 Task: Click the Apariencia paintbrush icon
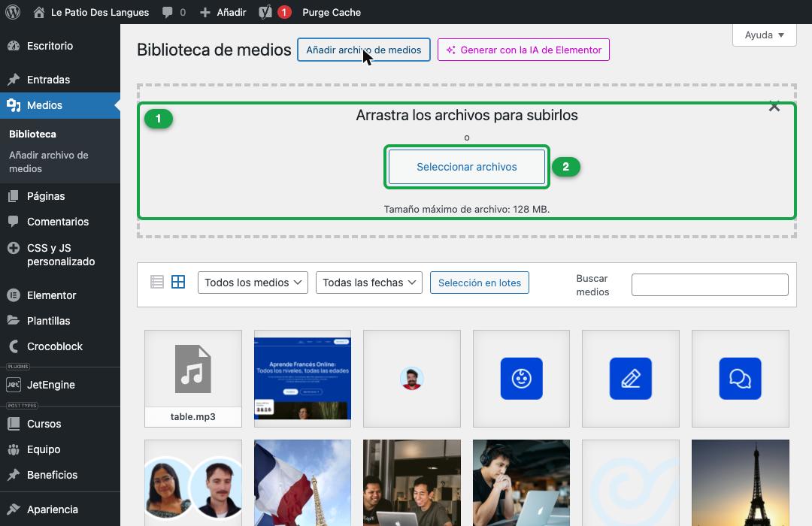(14, 509)
